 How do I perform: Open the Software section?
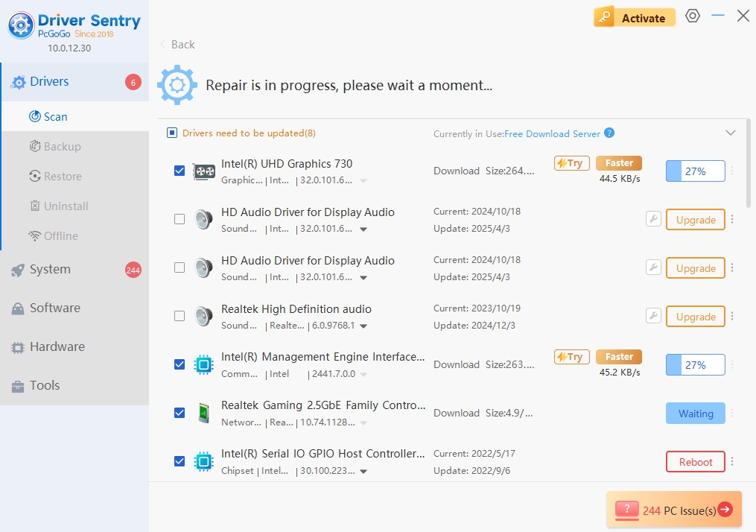74,308
